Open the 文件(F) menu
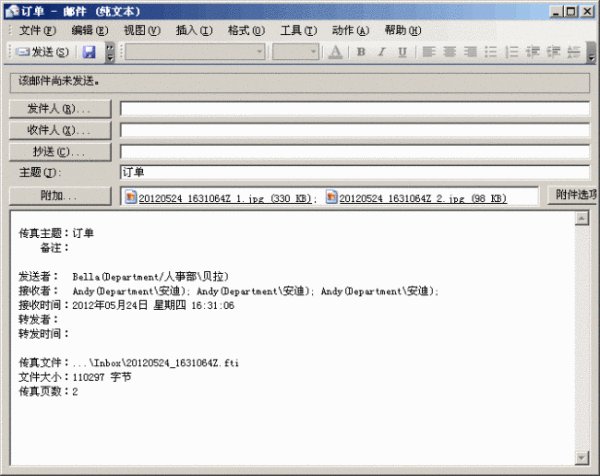 [38, 30]
